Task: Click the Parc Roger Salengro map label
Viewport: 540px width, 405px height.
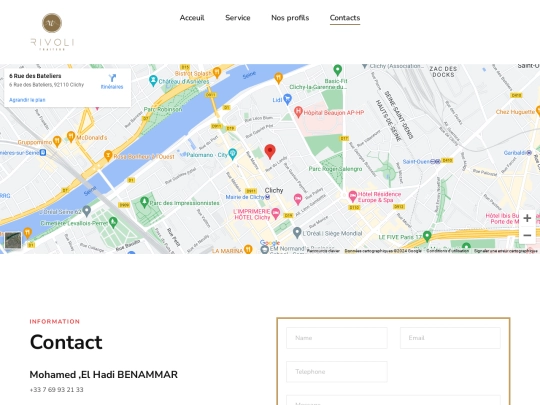Action: [335, 169]
